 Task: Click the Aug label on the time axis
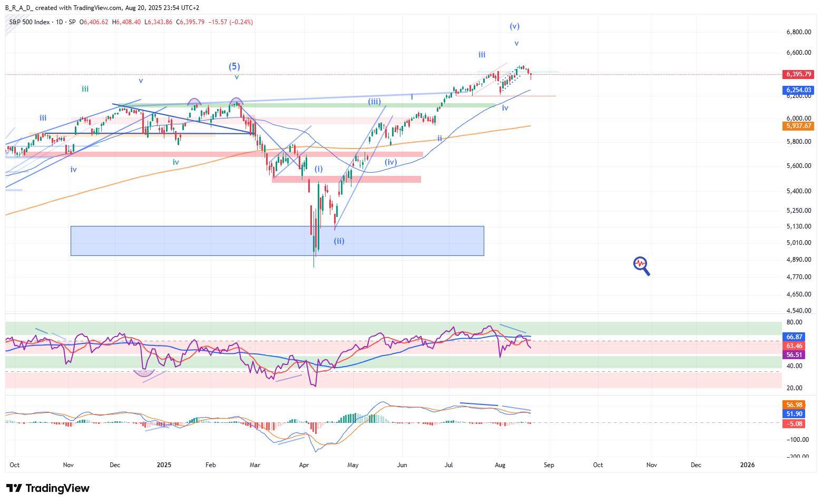[501, 465]
